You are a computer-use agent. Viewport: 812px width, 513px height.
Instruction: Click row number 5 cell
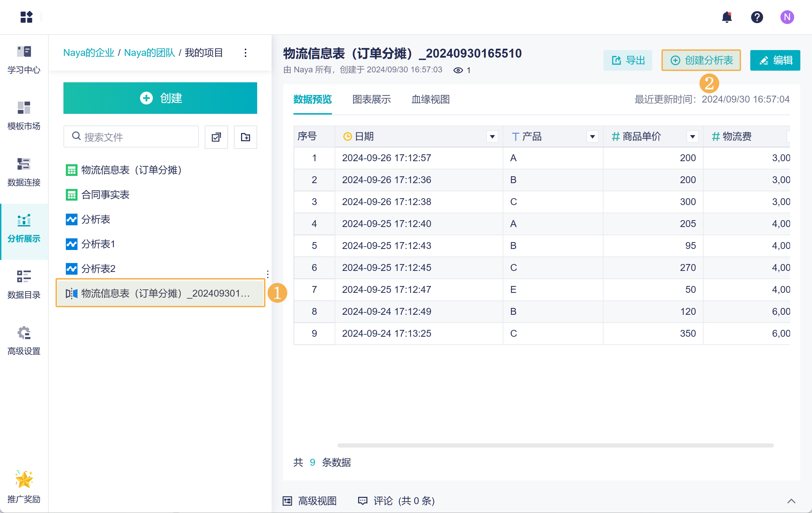pyautogui.click(x=314, y=246)
